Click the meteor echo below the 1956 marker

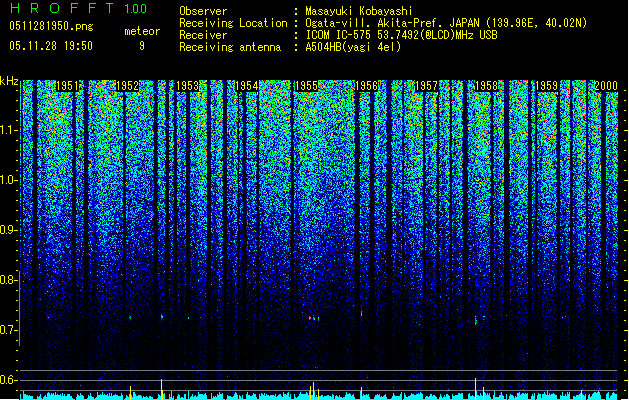point(361,313)
